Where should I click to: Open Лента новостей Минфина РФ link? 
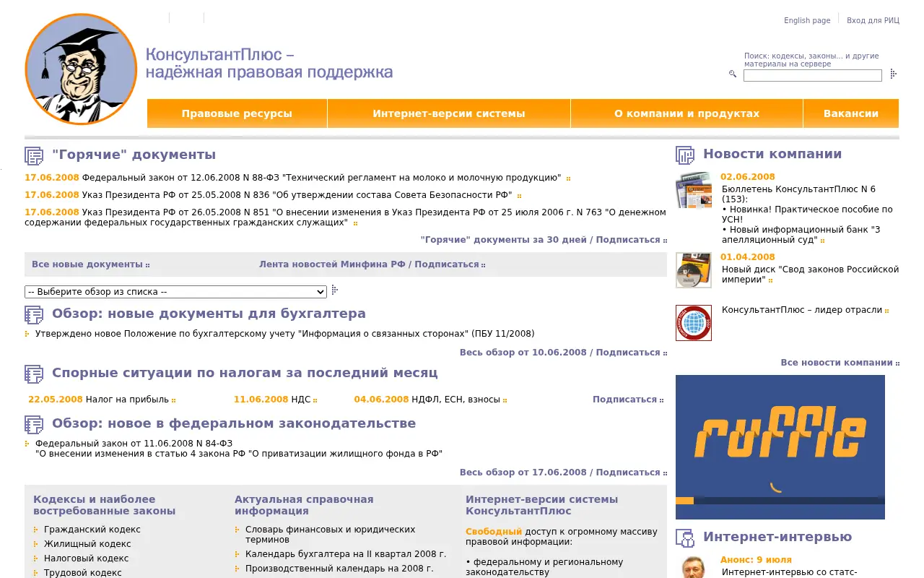pos(332,264)
